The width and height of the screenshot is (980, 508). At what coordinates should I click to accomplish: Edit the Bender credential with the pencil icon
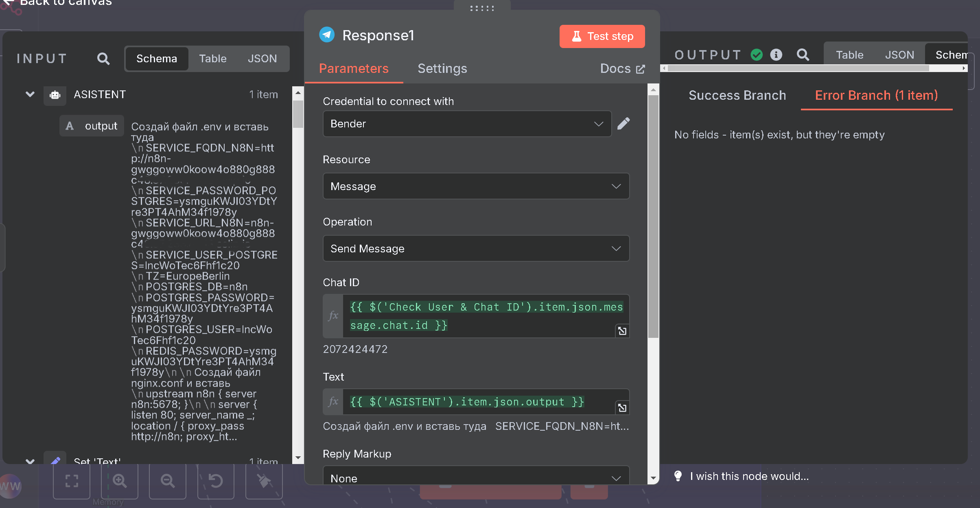(623, 123)
